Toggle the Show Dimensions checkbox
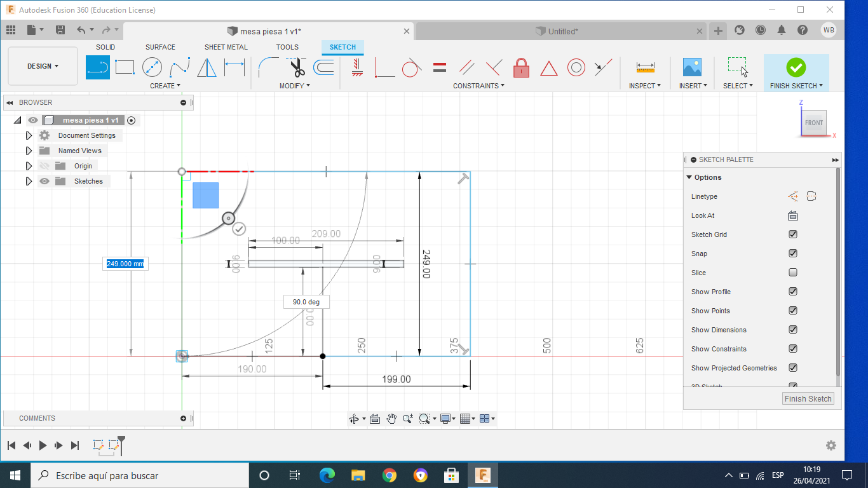Image resolution: width=868 pixels, height=488 pixels. [x=793, y=330]
